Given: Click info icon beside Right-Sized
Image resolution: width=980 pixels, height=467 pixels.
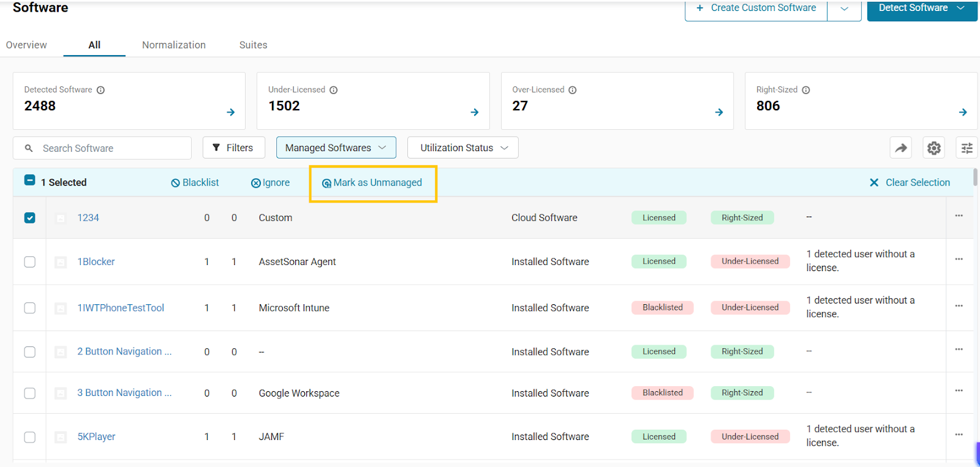Looking at the screenshot, I should 806,90.
